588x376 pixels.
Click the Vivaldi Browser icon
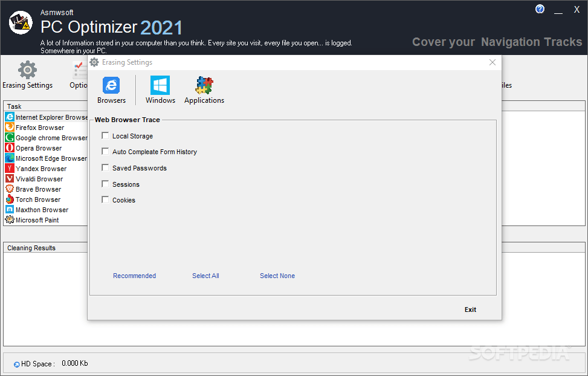coord(10,178)
